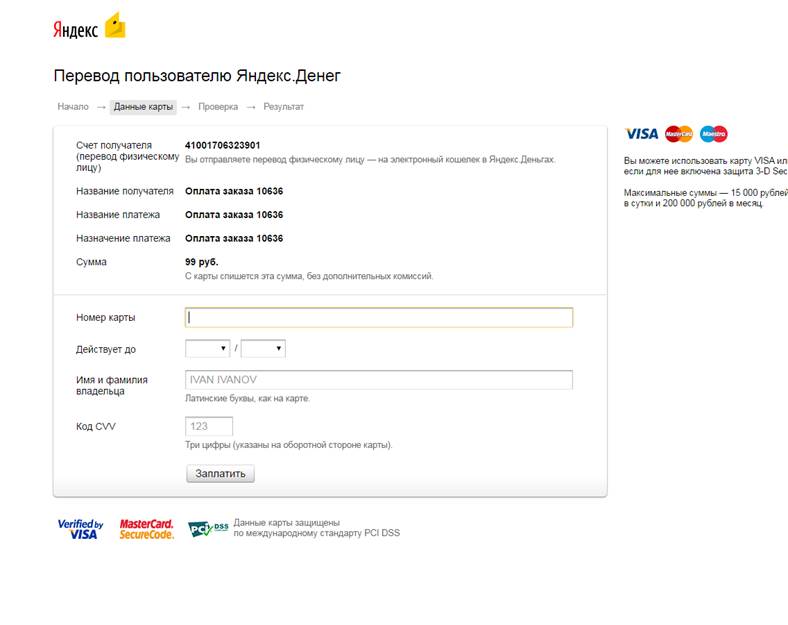Image resolution: width=788 pixels, height=625 pixels.
Task: Click the MasterCard logo in the sidebar
Action: [678, 134]
